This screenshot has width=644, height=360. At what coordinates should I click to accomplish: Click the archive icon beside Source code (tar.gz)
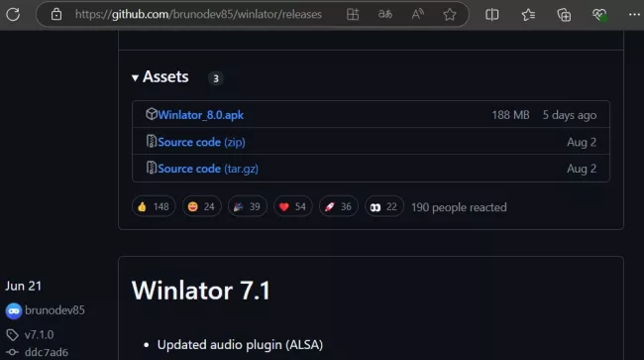[152, 168]
